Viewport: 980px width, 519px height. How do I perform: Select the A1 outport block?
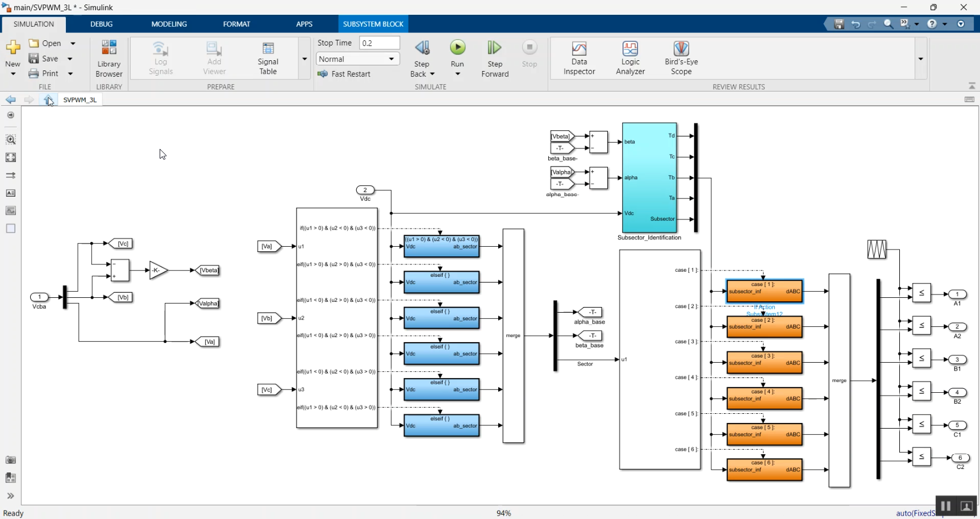point(957,294)
